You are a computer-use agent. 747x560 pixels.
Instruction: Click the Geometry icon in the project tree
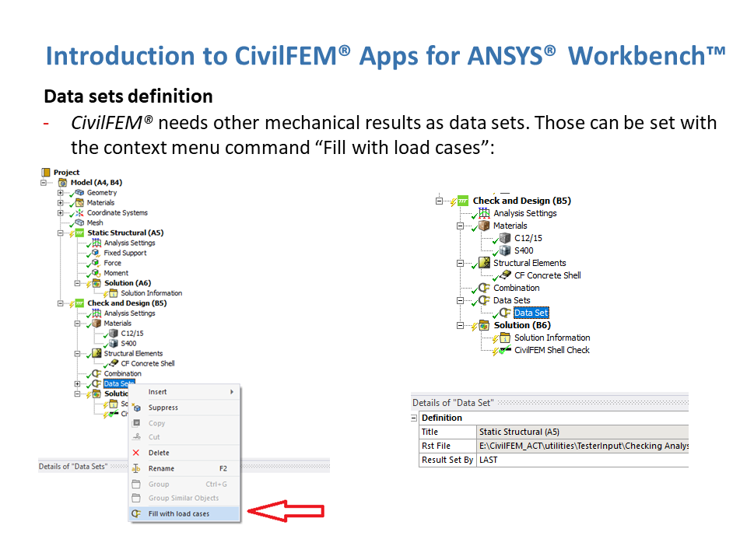79,193
